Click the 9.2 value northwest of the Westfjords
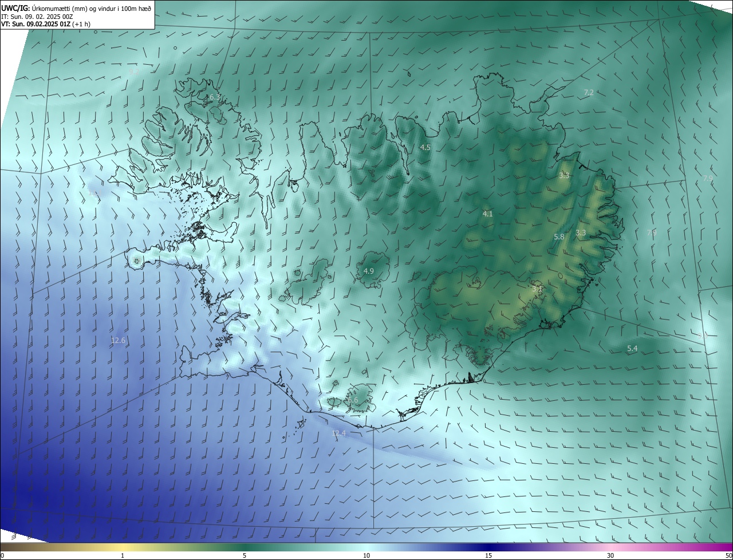Image resolution: width=733 pixels, height=560 pixels. coord(133,72)
